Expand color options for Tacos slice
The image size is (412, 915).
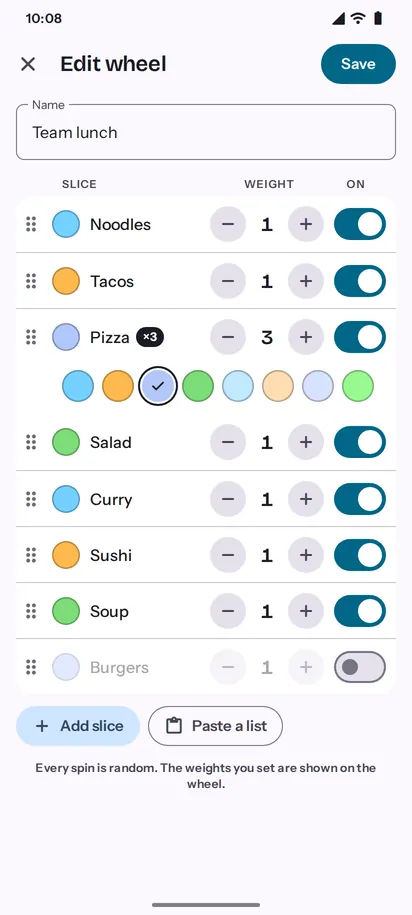(x=66, y=281)
